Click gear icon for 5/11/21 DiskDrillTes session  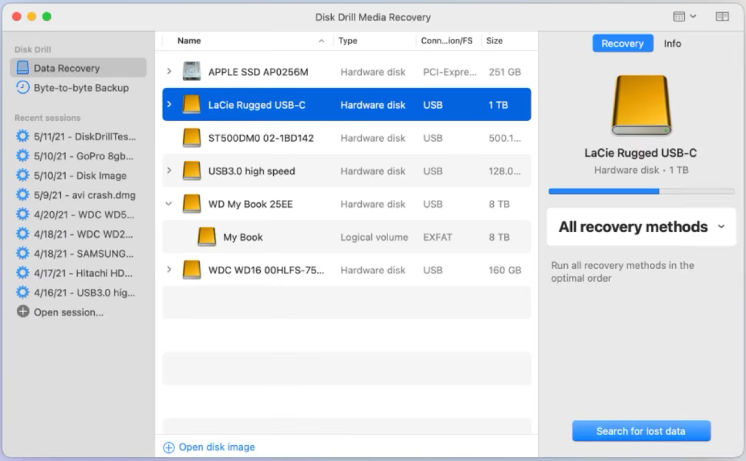point(22,137)
